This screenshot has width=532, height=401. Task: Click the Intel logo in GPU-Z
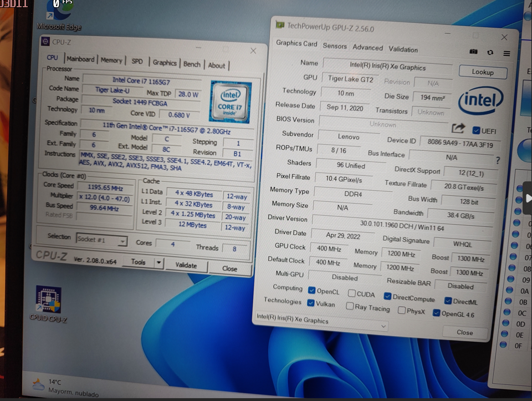480,100
